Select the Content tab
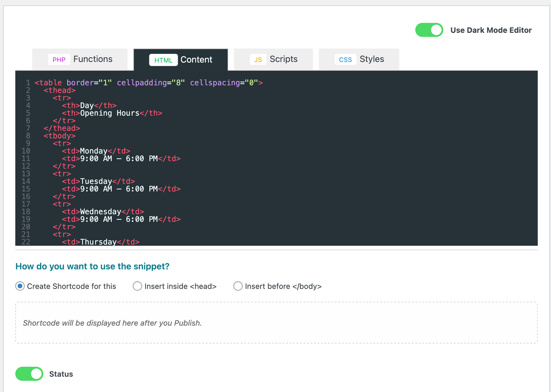The image size is (551, 392). tap(181, 60)
